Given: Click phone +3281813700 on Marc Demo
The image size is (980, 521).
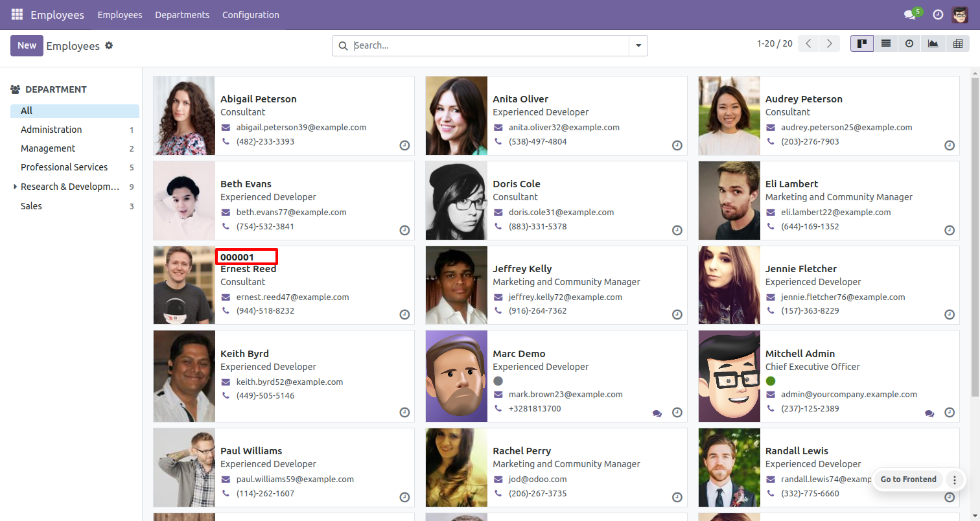Looking at the screenshot, I should coord(535,409).
